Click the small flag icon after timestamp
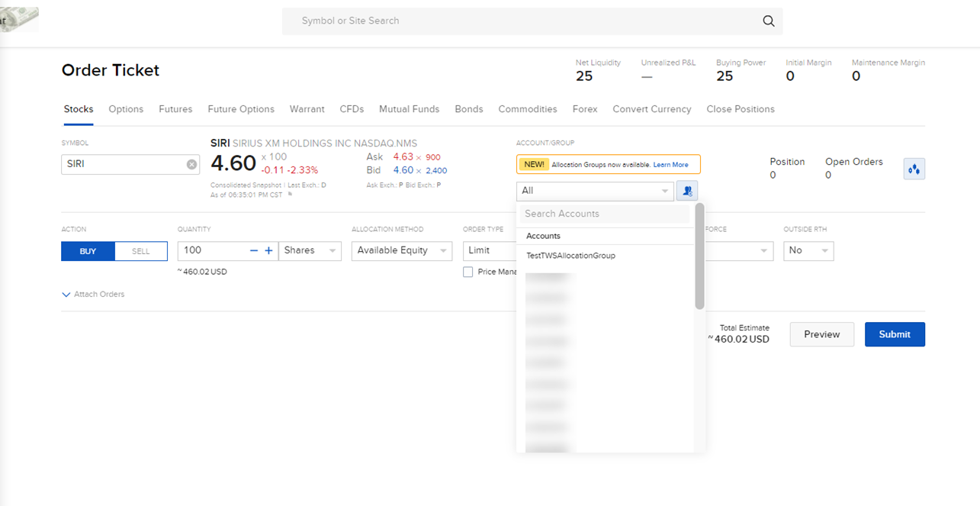The image size is (980, 506). [290, 195]
